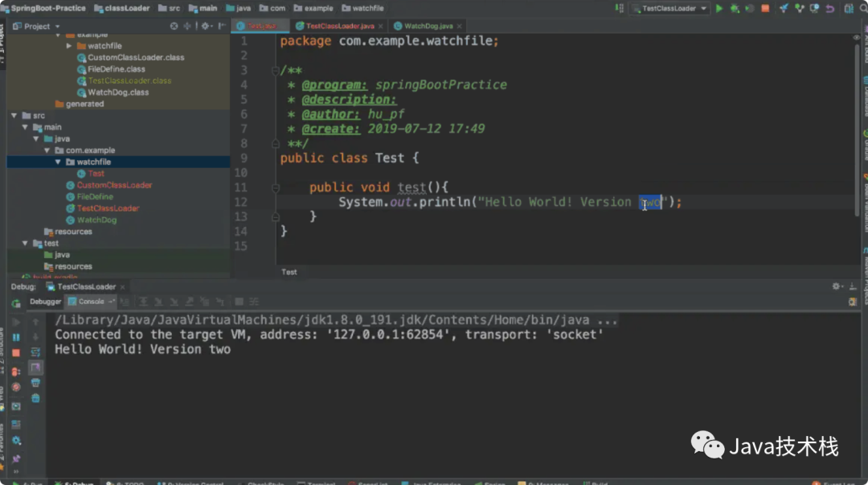Screen dimensions: 868x485
Task: Click Step Over in the debugger toolbar
Action: pos(143,302)
